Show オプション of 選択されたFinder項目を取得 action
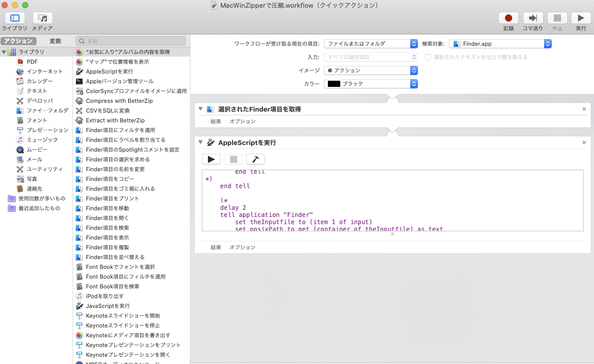 [x=242, y=121]
